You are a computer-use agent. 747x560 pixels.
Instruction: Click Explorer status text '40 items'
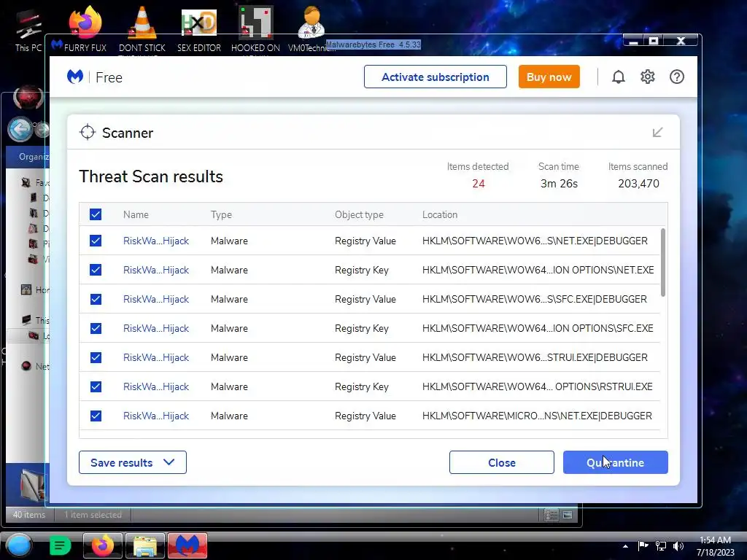coord(29,515)
